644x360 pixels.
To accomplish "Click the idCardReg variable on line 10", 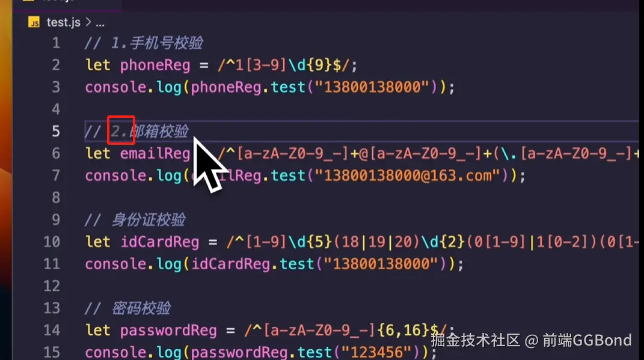I will (x=160, y=242).
